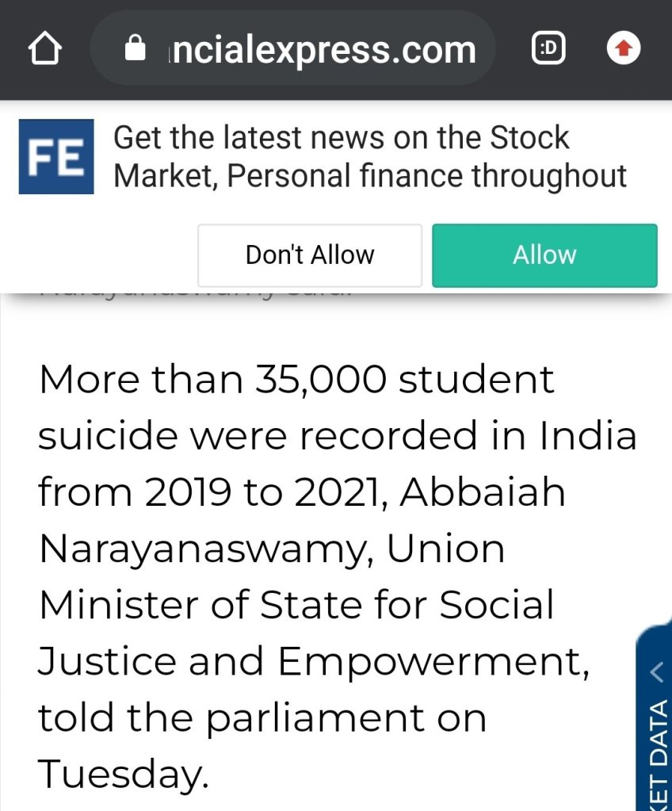Click the blue FE logo
Image resolution: width=672 pixels, height=811 pixels.
(56, 157)
